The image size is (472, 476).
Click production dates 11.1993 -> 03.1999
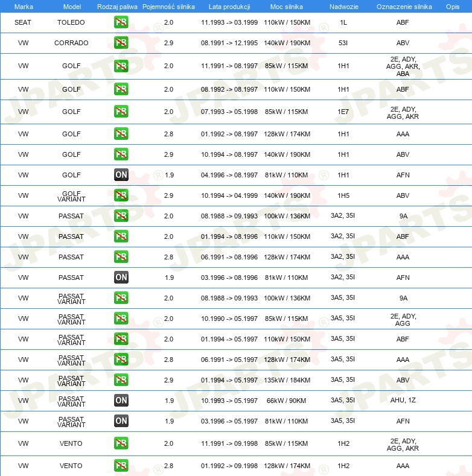coord(229,22)
